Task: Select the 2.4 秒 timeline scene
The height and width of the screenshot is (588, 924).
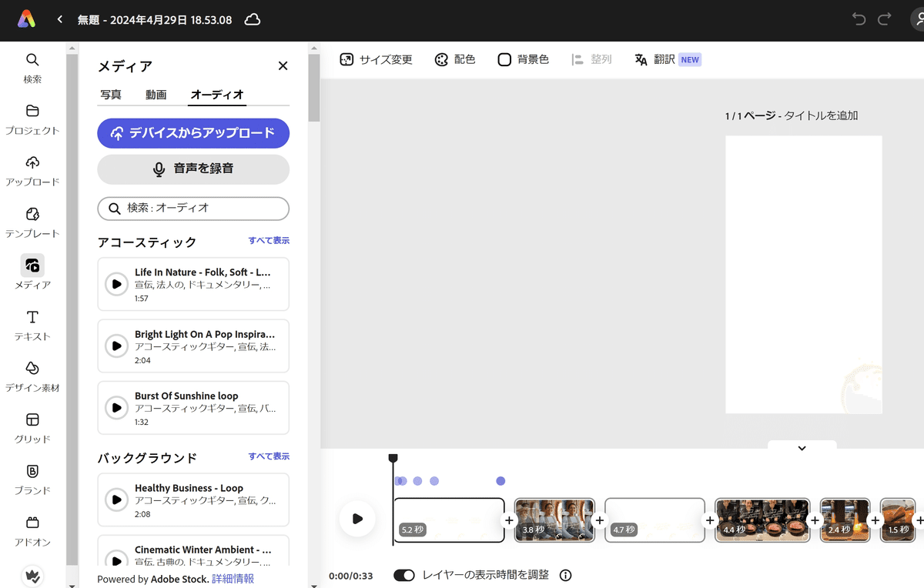Action: [x=845, y=520]
